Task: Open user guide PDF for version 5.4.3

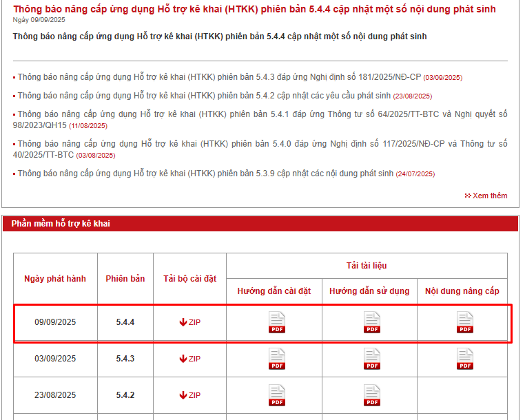Action: (x=372, y=359)
